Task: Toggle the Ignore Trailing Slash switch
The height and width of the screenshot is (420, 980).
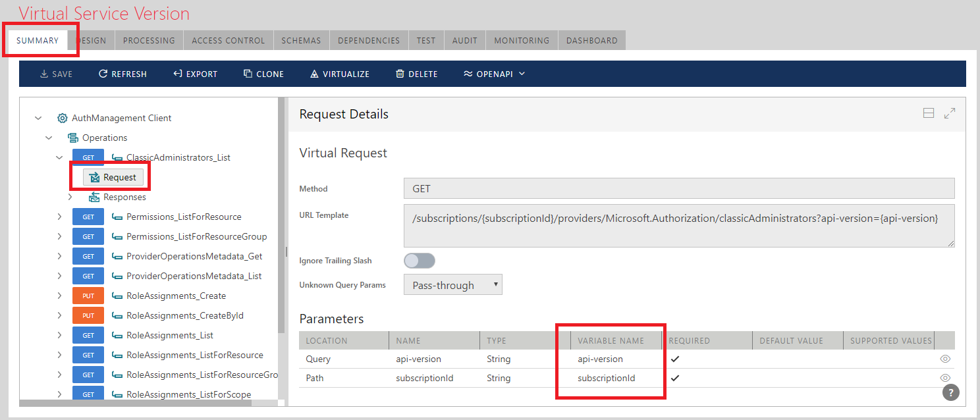Action: [420, 261]
